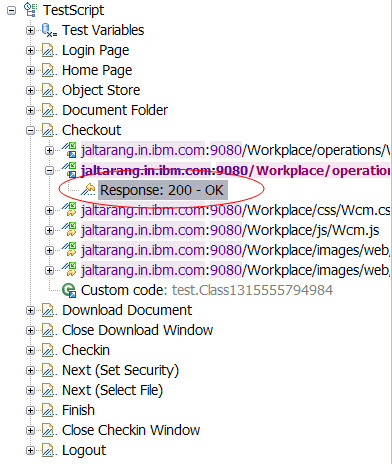
Task: Click the Next (Select File) page icon
Action: pos(49,390)
